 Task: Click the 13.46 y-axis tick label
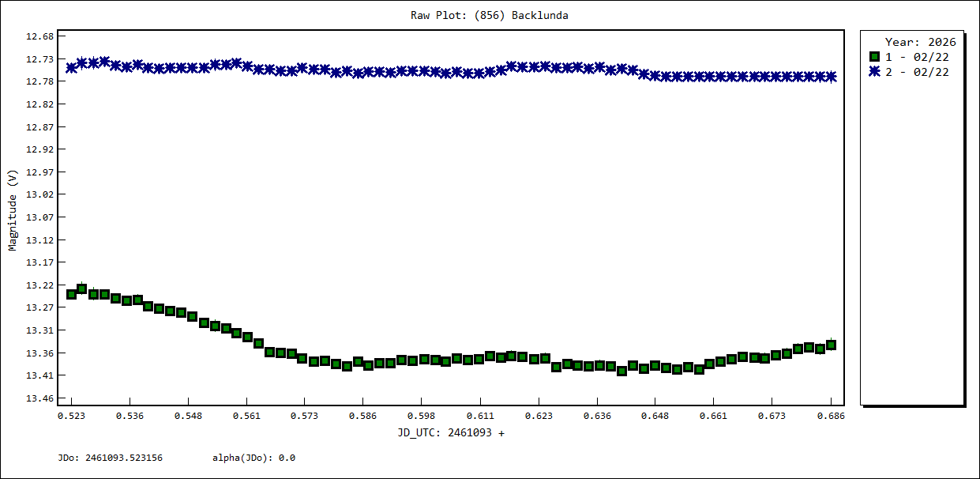40,398
